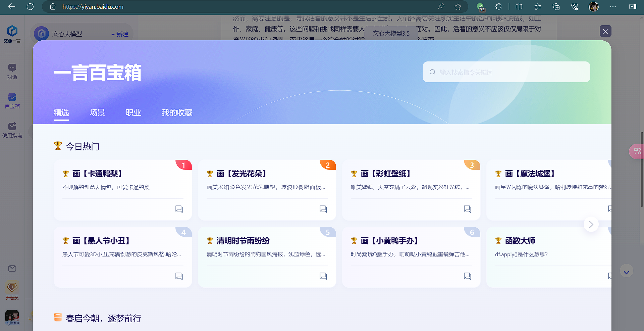
Task: Use the chat icon on 画【发光花朵】 card
Action: click(323, 209)
